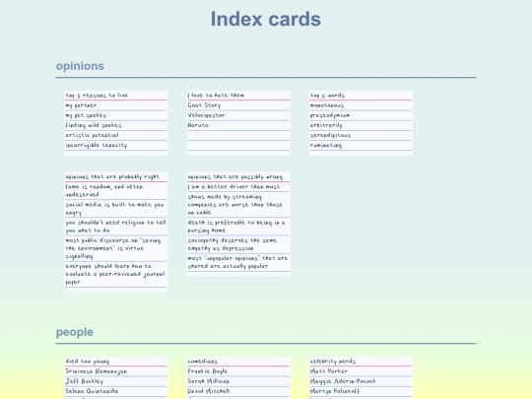Select the peer-reviewed journal paper opinion
This screenshot has width=532, height=399.
coord(115,274)
